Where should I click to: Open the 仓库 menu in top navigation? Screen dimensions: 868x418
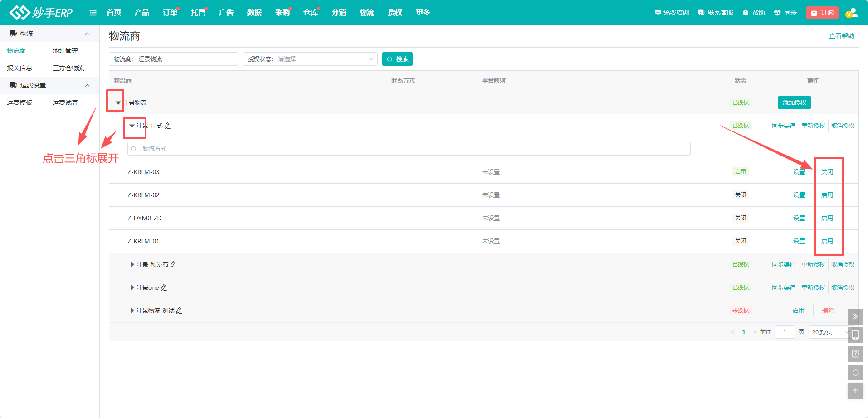(310, 13)
